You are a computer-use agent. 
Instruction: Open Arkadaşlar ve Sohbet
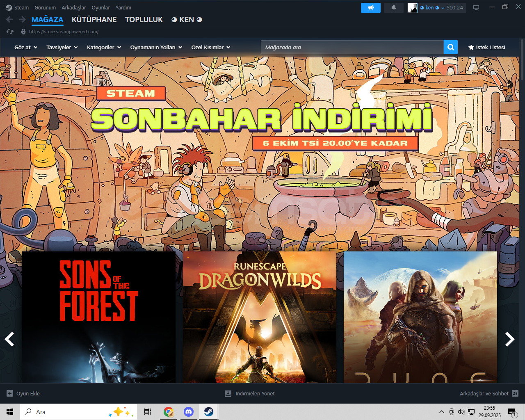pyautogui.click(x=489, y=393)
